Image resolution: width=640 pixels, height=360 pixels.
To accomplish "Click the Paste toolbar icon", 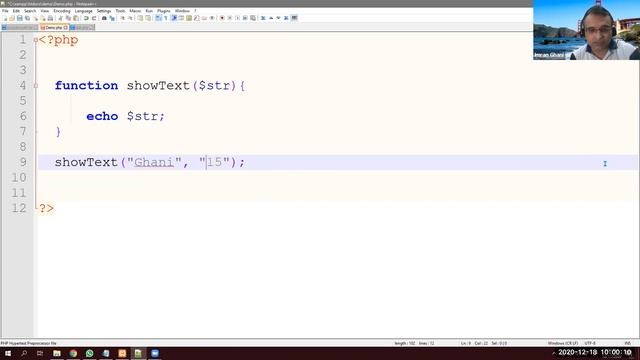I will point(76,18).
